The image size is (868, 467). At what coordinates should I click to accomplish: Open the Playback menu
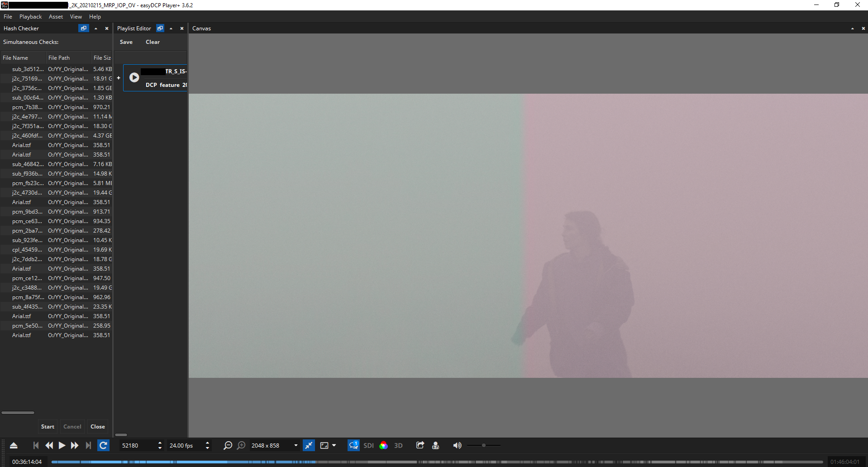click(30, 17)
